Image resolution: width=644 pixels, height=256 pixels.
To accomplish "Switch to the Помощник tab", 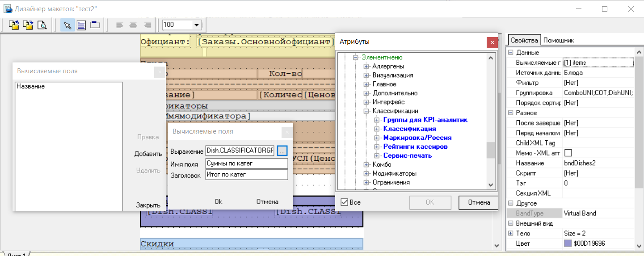I will pos(558,40).
